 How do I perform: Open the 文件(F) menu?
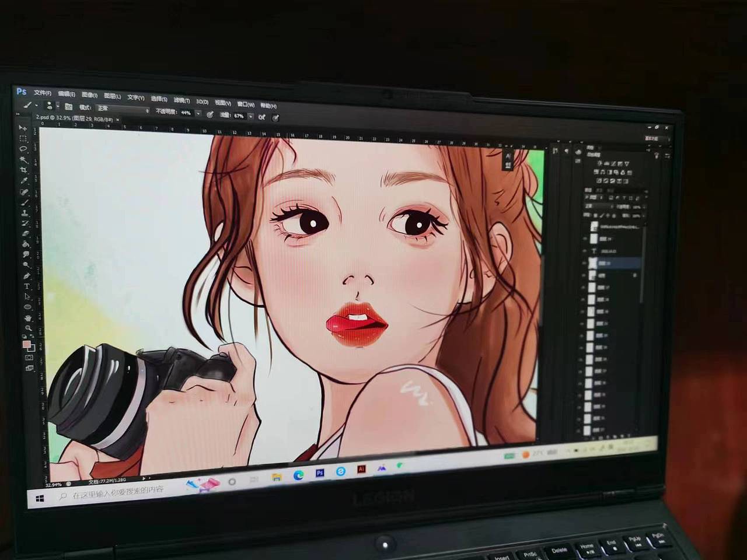coord(43,93)
